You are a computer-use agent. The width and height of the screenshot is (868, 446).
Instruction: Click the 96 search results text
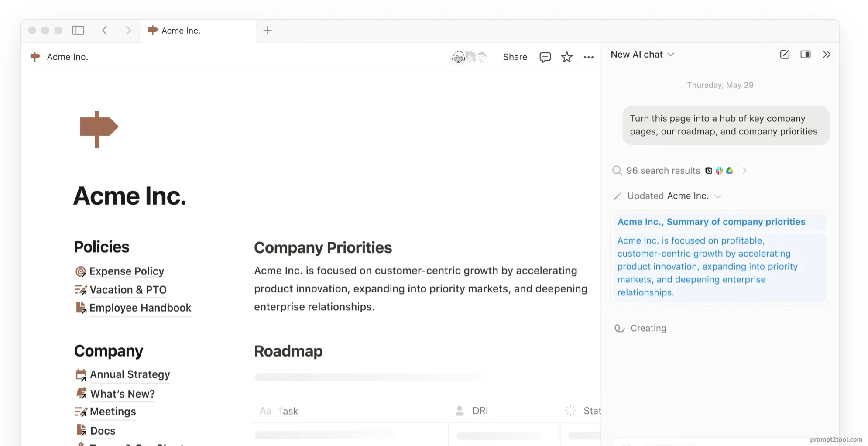663,171
